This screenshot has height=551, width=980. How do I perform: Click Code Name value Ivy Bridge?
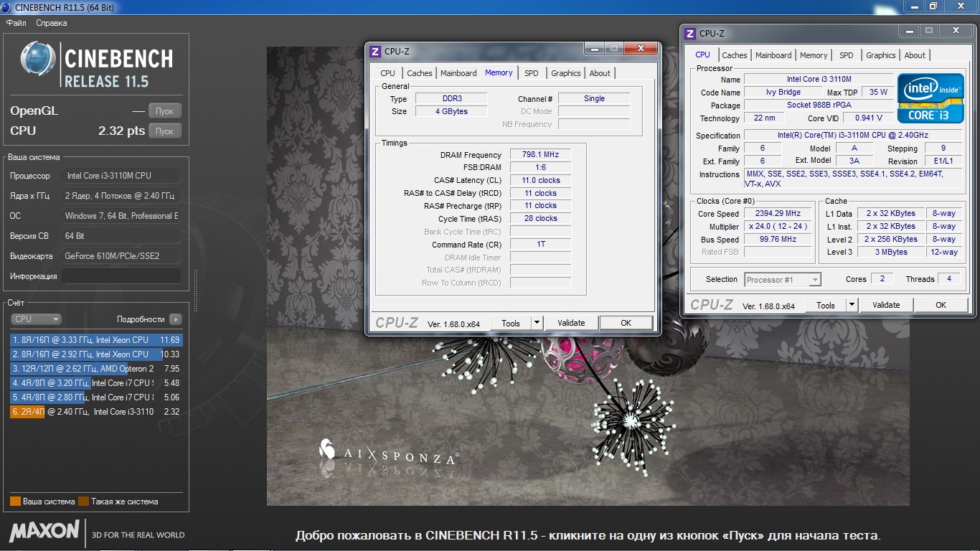[x=783, y=92]
